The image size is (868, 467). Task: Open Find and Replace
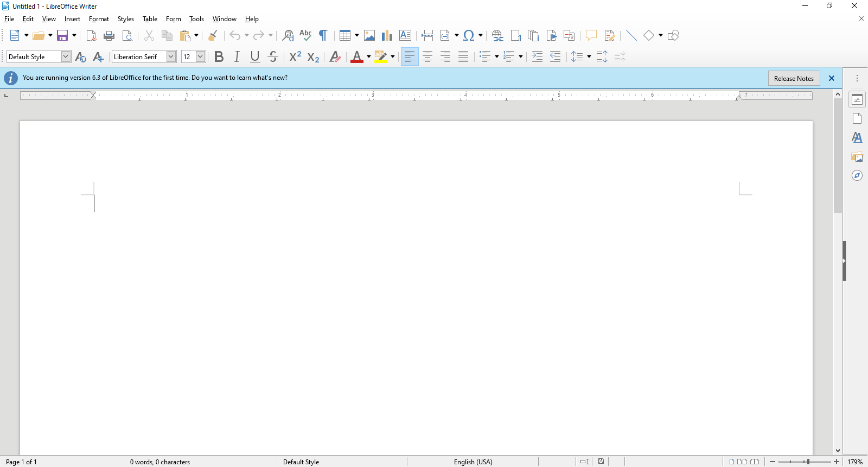click(x=288, y=36)
